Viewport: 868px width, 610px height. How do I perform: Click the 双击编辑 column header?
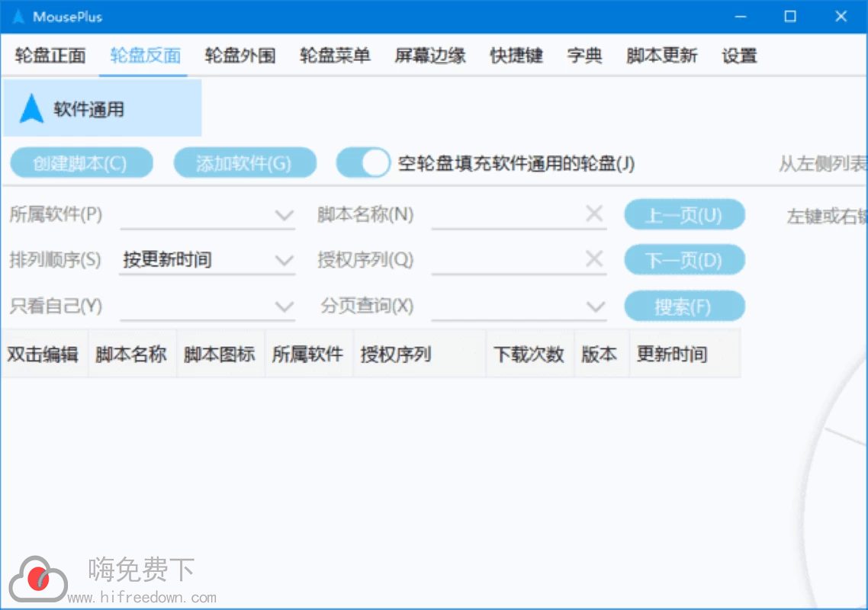click(43, 354)
